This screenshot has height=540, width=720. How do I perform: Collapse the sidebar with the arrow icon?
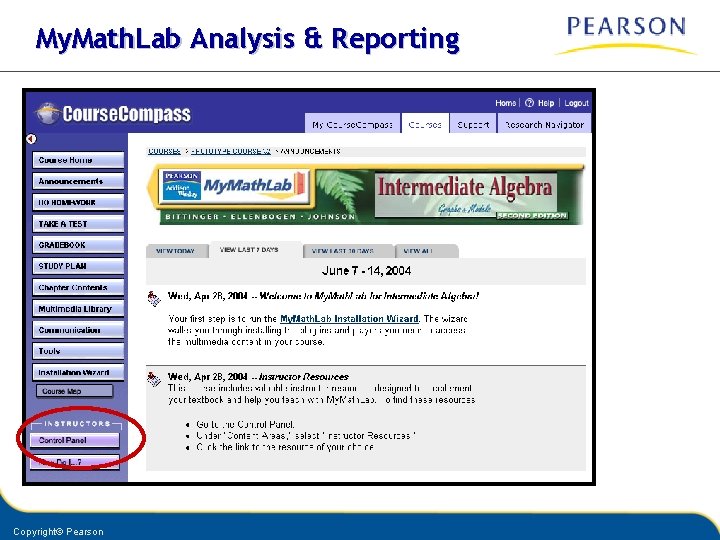tap(31, 139)
